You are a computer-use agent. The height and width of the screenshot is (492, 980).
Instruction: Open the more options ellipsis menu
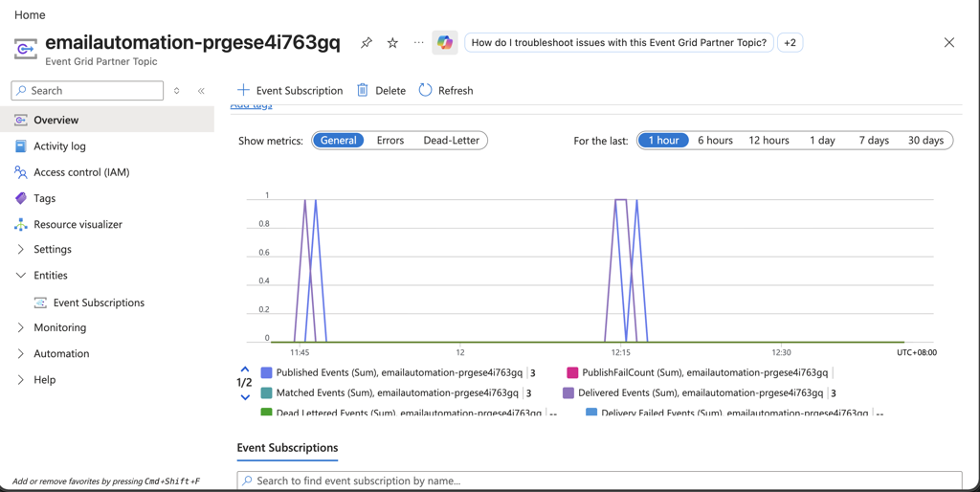(419, 42)
